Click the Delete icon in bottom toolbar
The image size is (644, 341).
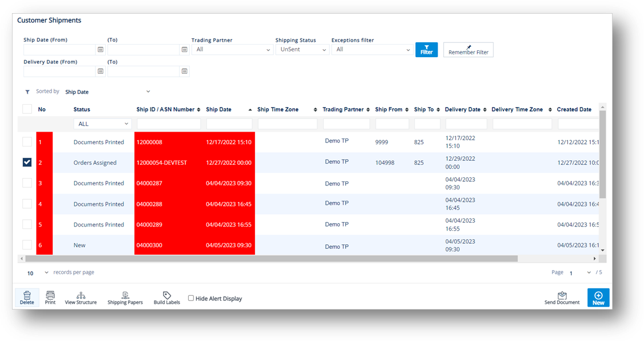coord(26,297)
